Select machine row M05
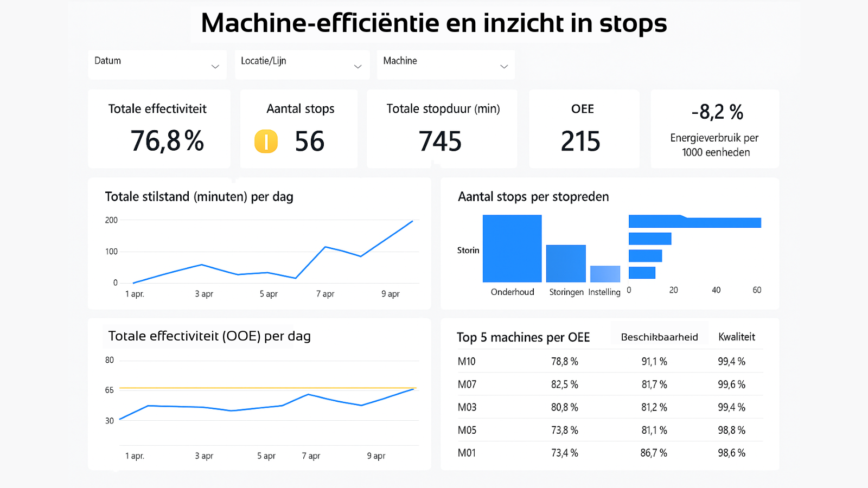 coord(609,429)
